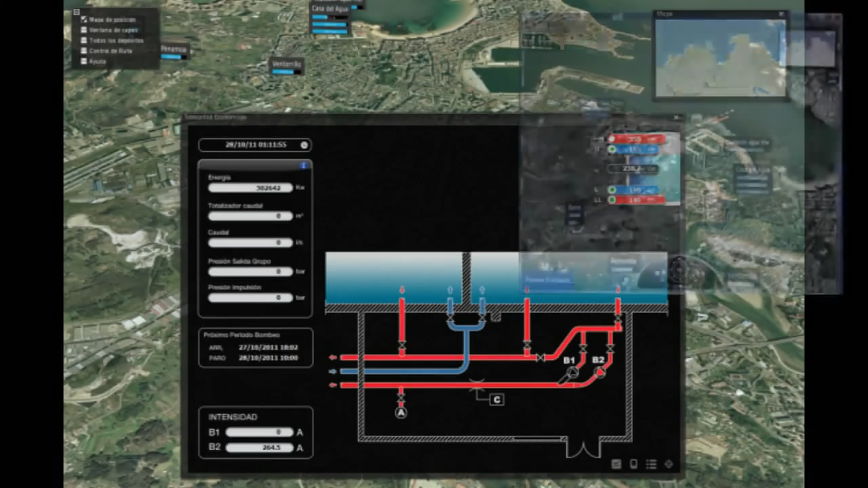The width and height of the screenshot is (868, 488).
Task: Click the C flow meter label box
Action: [x=497, y=400]
